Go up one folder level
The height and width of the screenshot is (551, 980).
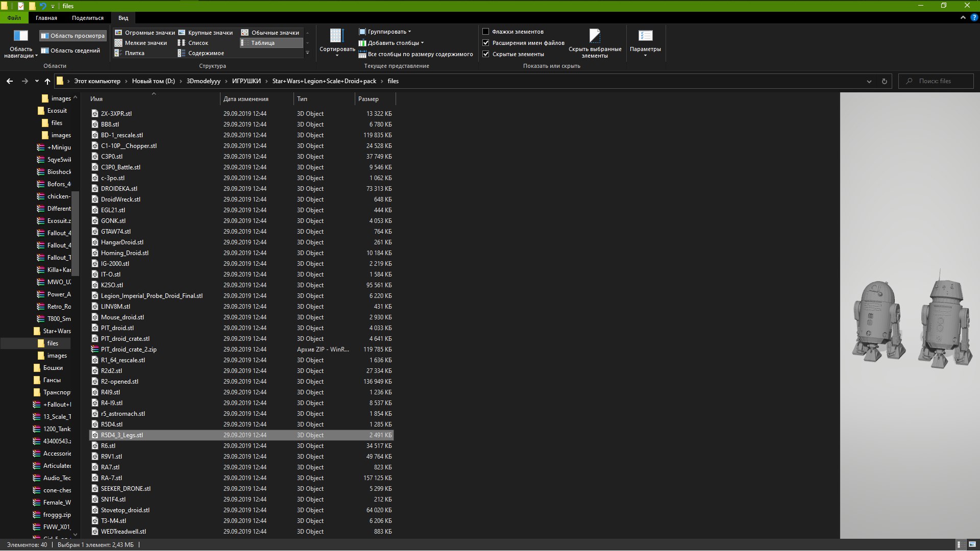point(47,81)
